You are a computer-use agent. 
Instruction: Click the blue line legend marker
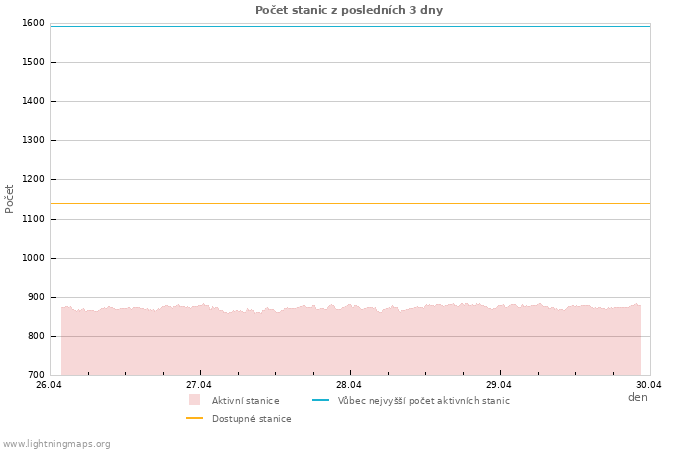tap(320, 400)
